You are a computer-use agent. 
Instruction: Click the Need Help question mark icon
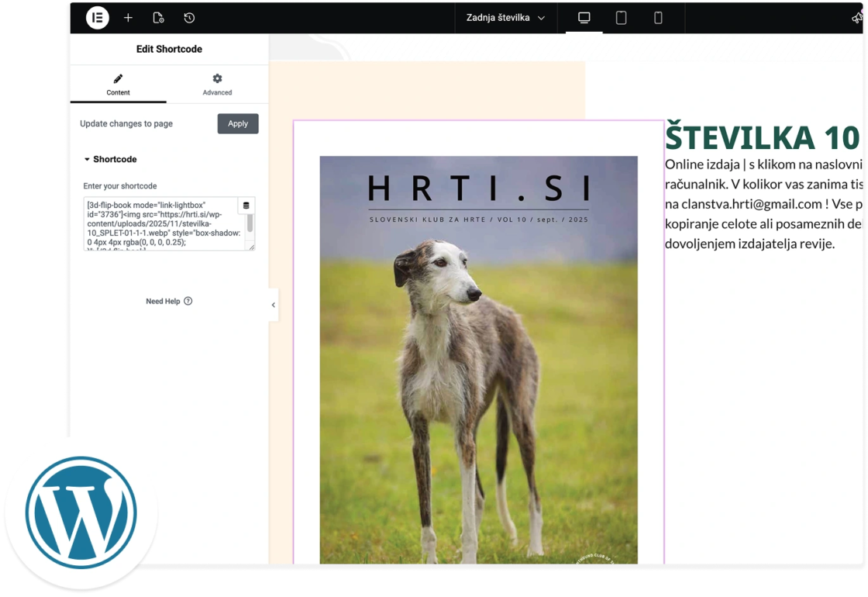click(x=188, y=301)
